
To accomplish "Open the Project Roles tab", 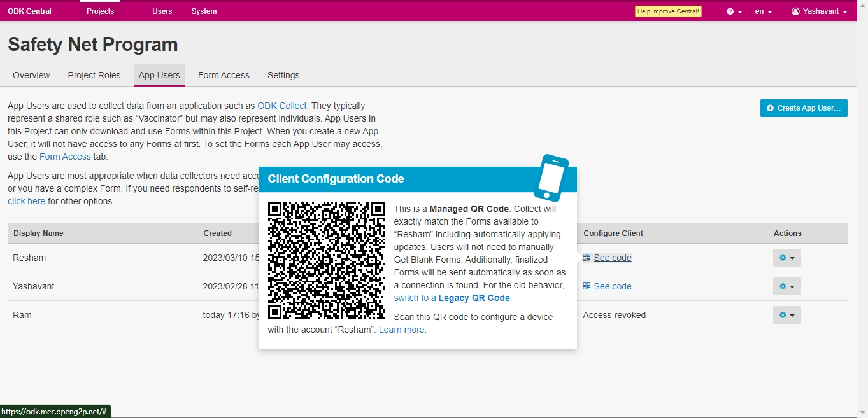I will (94, 75).
